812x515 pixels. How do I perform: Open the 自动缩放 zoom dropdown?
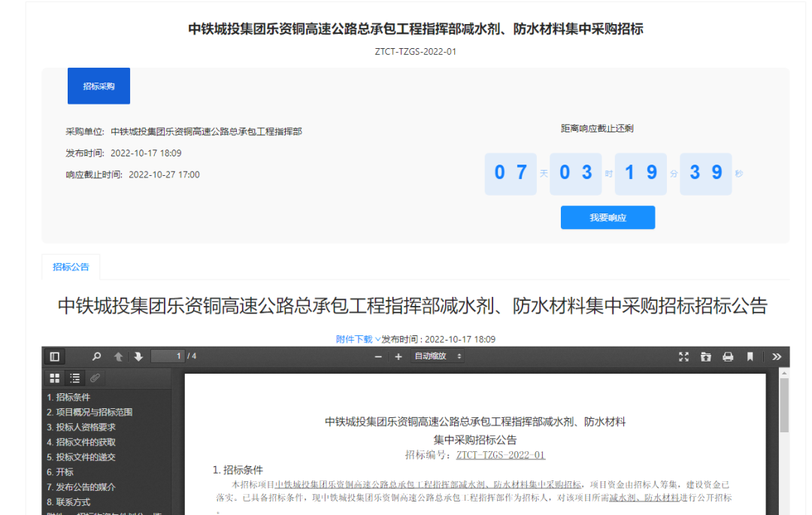[x=438, y=356]
